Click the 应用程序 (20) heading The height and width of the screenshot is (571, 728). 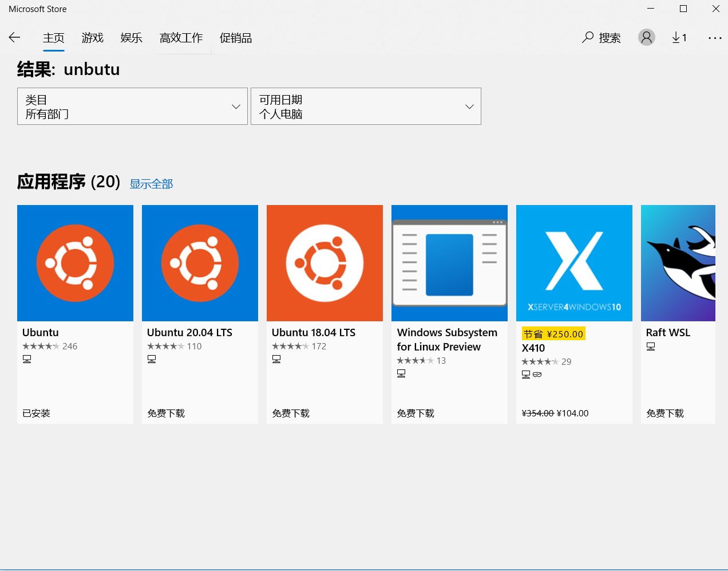[x=69, y=182]
